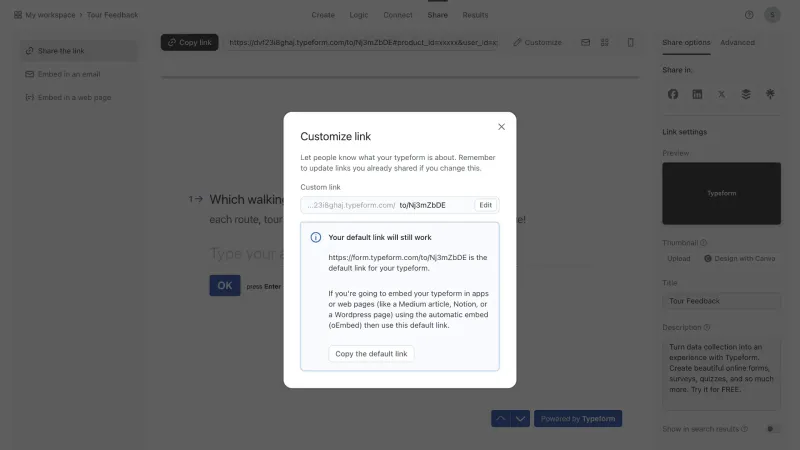Open the Create tab
Viewport: 800px width, 450px height.
(x=323, y=15)
